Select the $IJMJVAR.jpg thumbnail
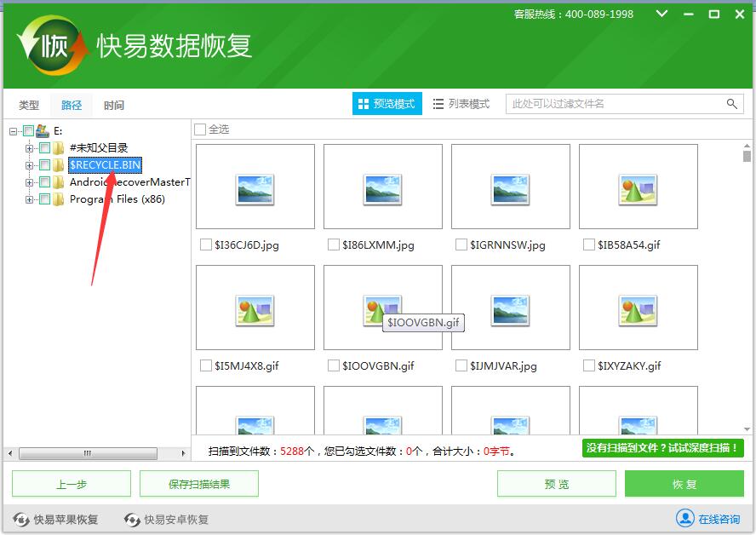756x535 pixels. (x=511, y=308)
